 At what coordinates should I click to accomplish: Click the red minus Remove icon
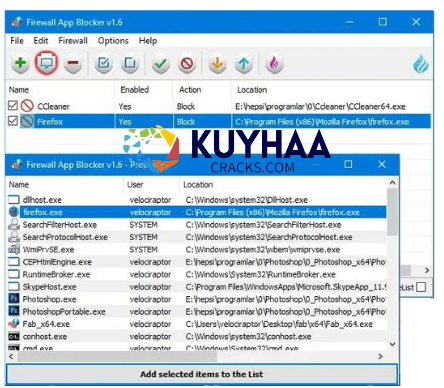click(73, 63)
